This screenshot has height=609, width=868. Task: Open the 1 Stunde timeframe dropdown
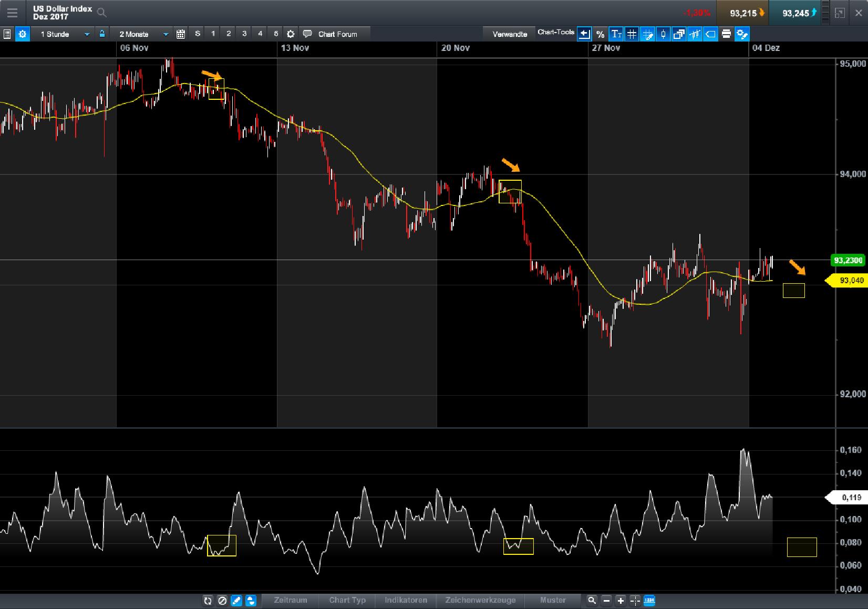coord(62,34)
